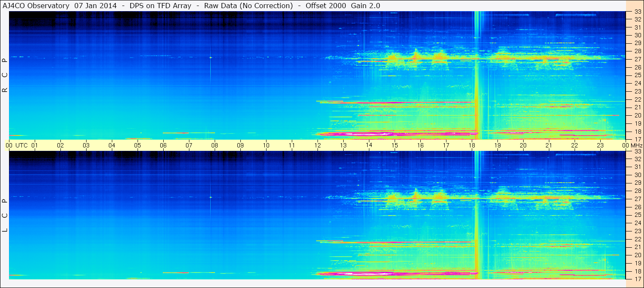Select the 10 hour mark on time axis
Image resolution: width=644 pixels, height=288 pixels.
click(266, 145)
